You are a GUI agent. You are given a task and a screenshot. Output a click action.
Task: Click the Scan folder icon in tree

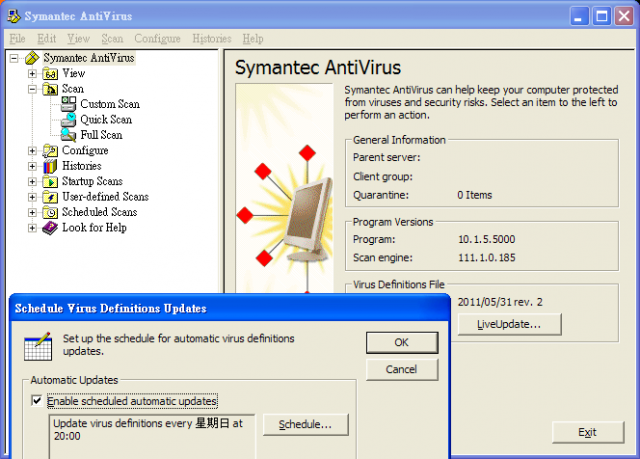click(50, 89)
